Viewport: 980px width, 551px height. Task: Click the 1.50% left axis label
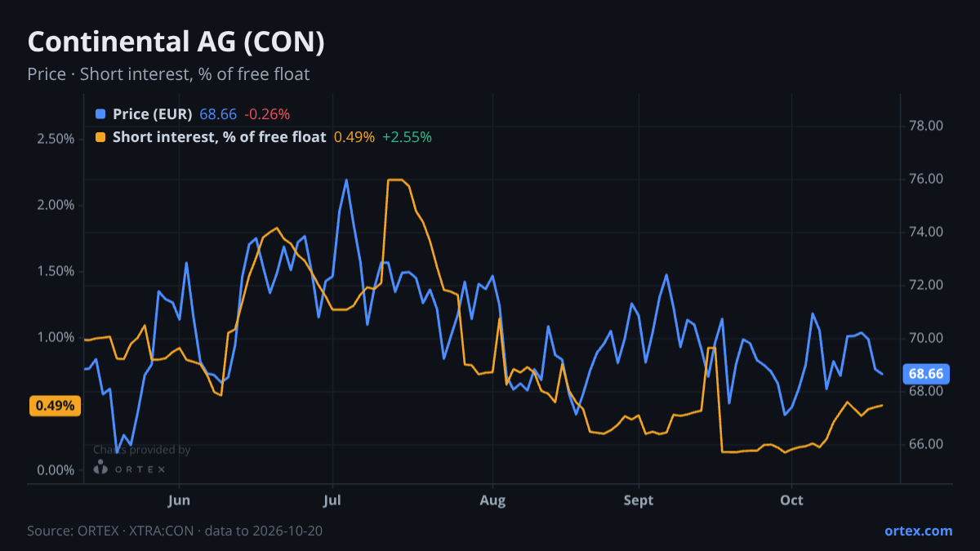tap(56, 271)
